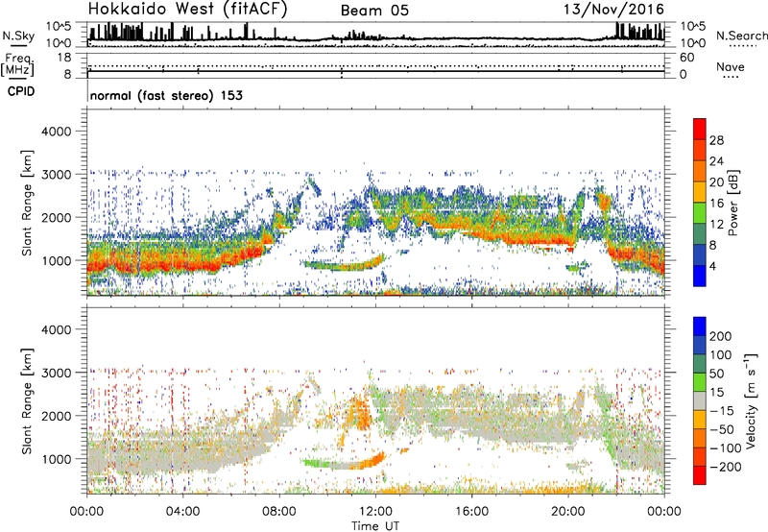Pick the bright blue bottom power colorbar segment
The height and width of the screenshot is (532, 768).
700,276
